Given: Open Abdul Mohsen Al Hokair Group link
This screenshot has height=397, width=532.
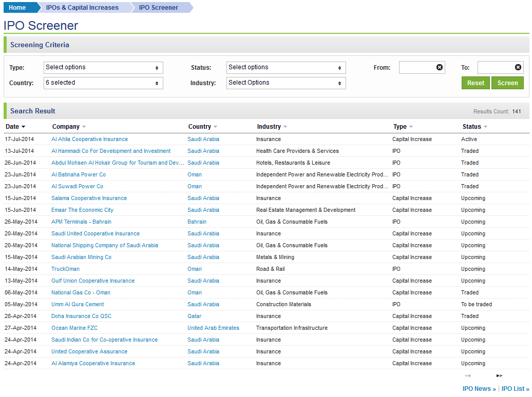Looking at the screenshot, I should (118, 163).
